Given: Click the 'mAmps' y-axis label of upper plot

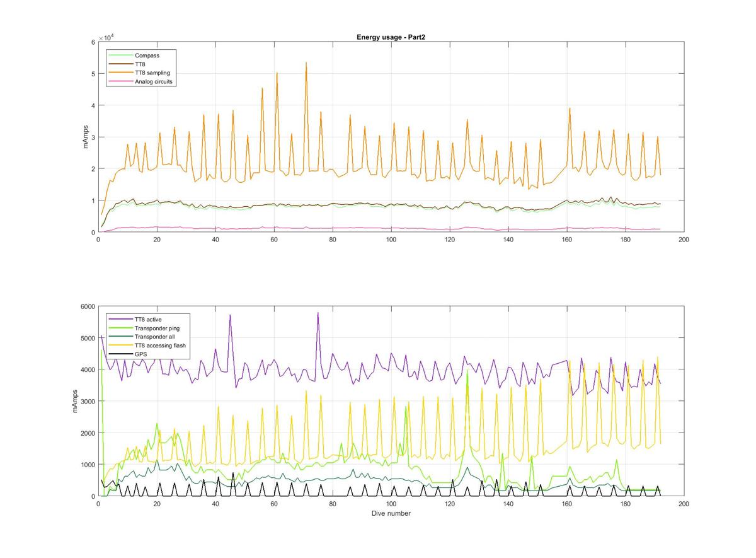Looking at the screenshot, I should [x=86, y=137].
